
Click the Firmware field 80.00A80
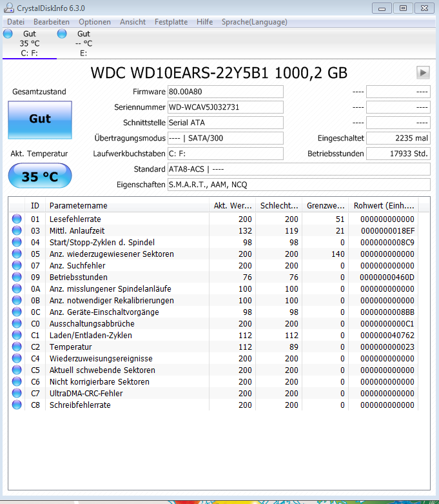226,92
